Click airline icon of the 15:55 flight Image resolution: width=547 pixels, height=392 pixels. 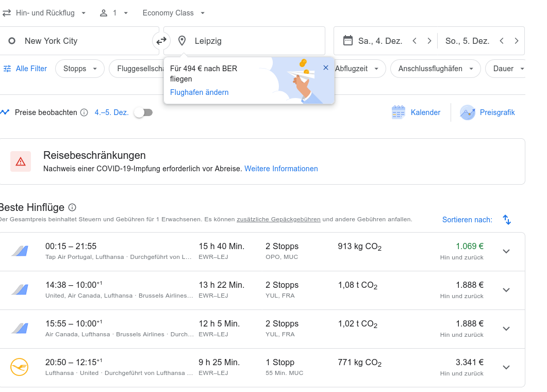pyautogui.click(x=20, y=329)
